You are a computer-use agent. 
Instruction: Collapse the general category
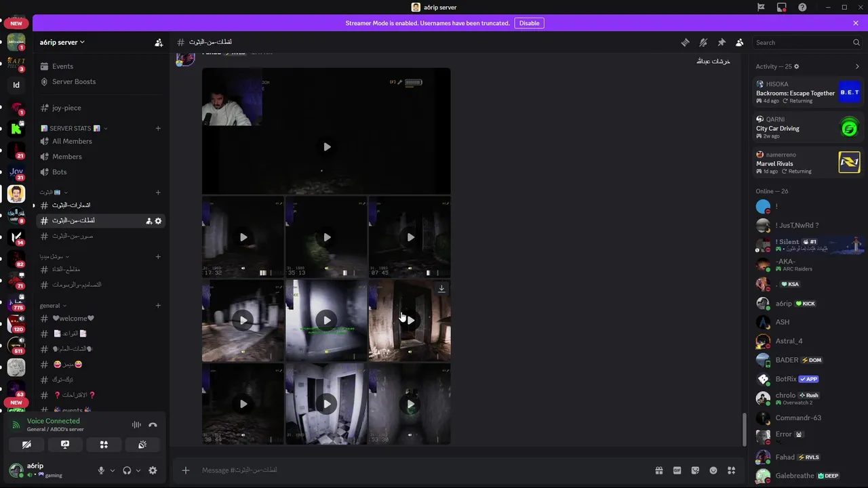coord(53,306)
